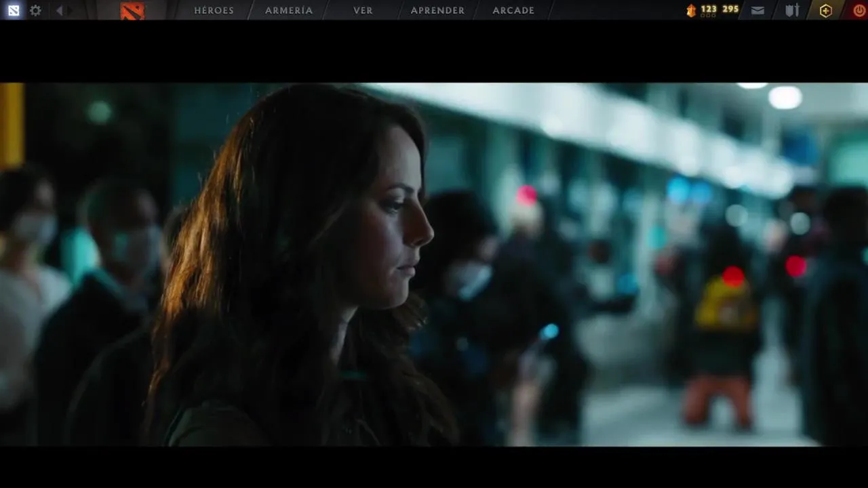Switch to the VER tab
This screenshot has width=868, height=488.
363,10
